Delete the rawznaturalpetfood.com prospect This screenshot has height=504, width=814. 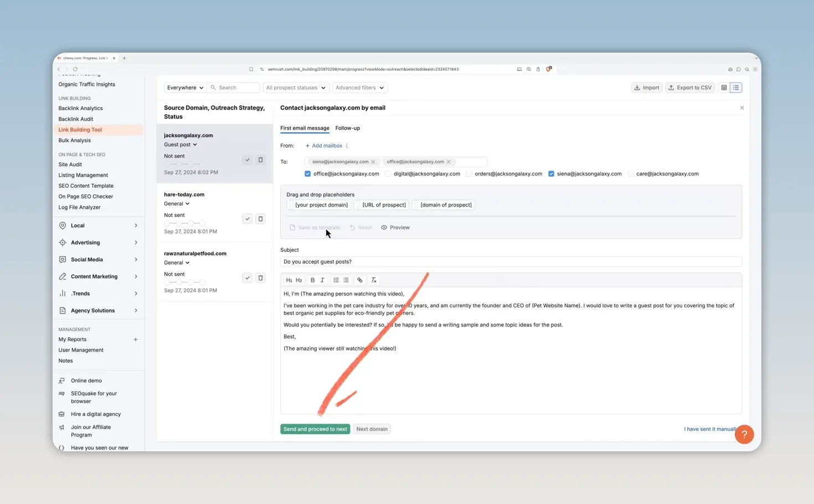(x=260, y=278)
